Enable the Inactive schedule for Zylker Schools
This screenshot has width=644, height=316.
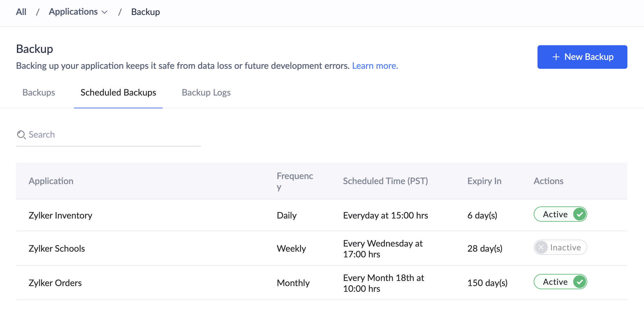[560, 247]
